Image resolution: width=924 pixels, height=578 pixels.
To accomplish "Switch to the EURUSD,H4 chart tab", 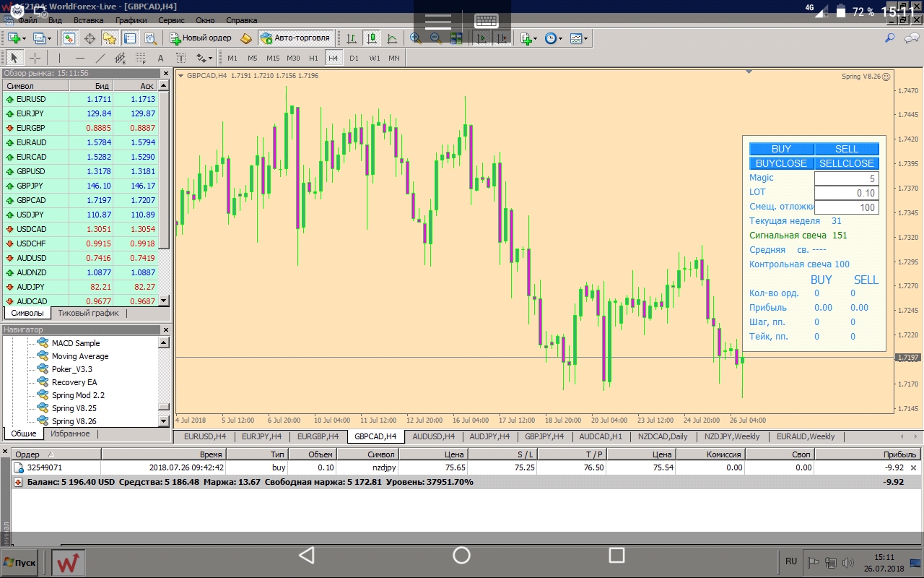I will click(205, 436).
